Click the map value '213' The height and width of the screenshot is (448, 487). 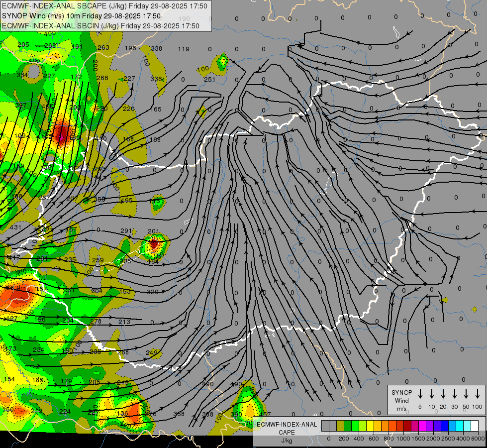124,322
